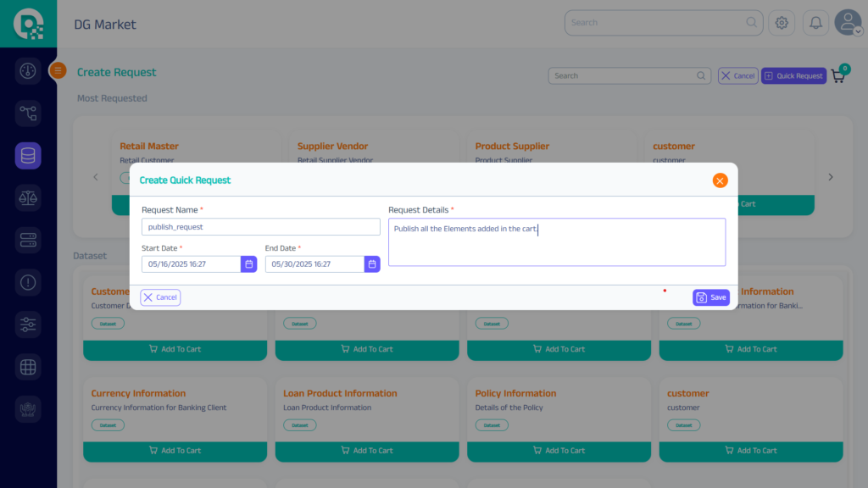Click the Save button in dialog
Screen dimensions: 868x488
point(711,297)
